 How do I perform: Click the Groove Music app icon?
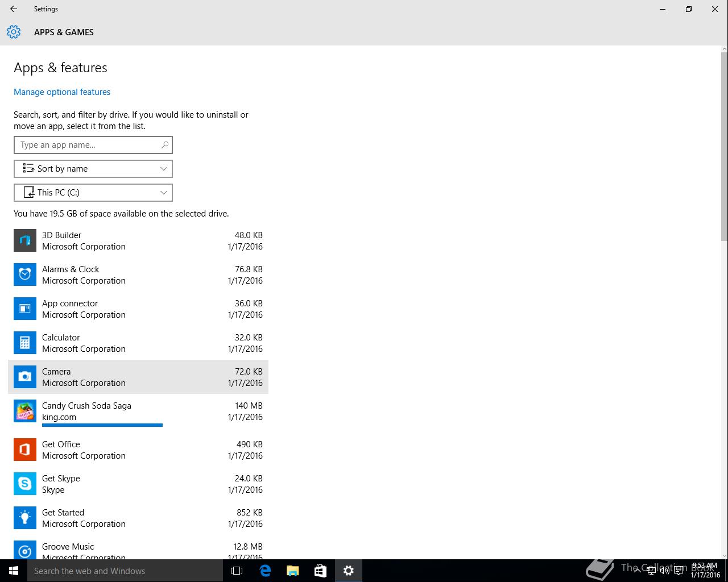(25, 550)
